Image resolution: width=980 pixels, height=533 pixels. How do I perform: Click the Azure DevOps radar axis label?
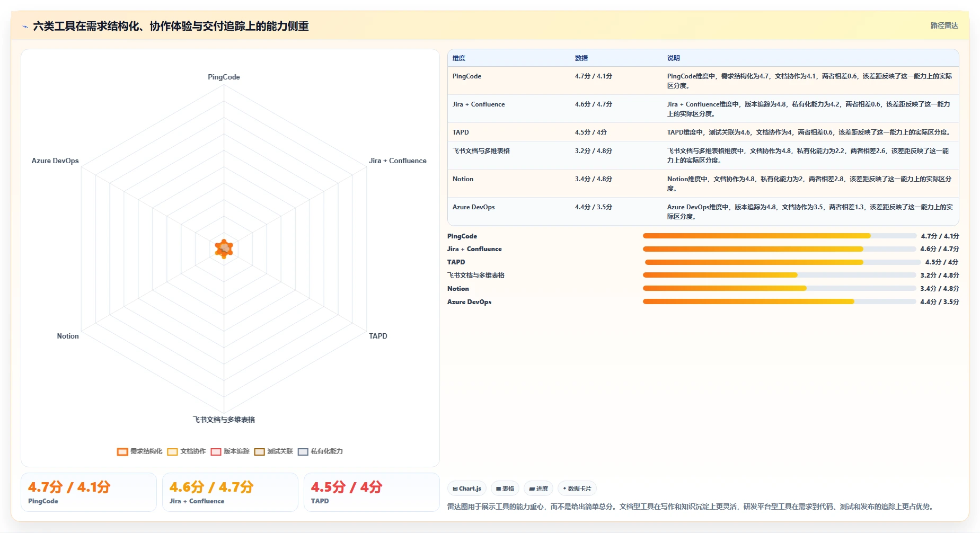pos(55,161)
